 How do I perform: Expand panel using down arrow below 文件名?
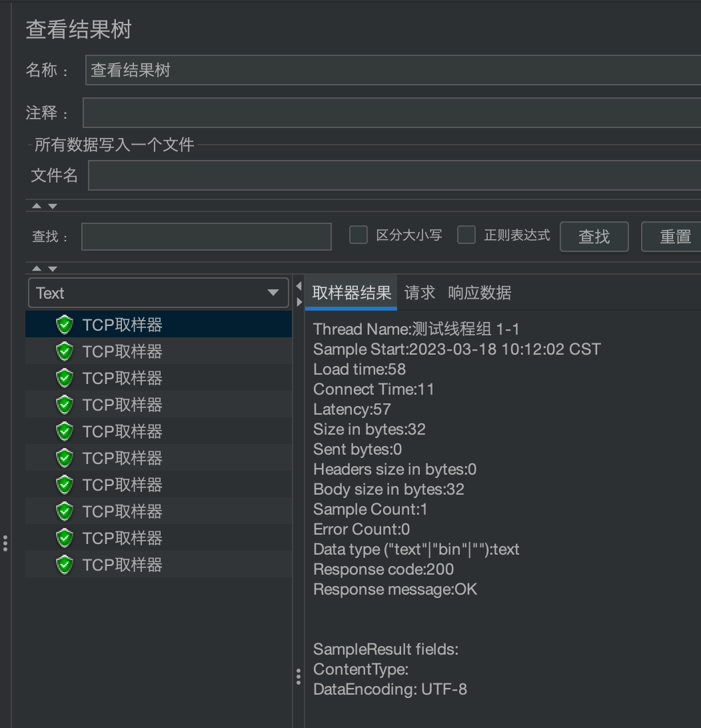click(53, 206)
